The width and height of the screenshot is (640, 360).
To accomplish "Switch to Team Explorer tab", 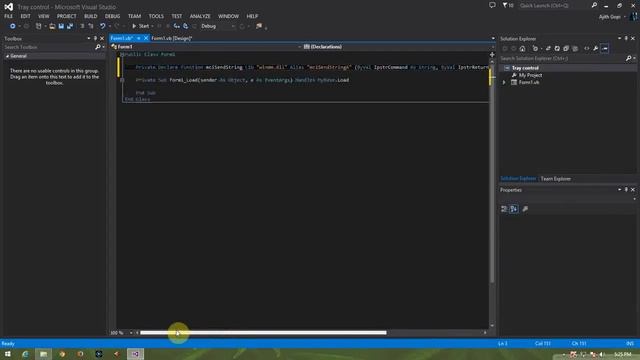I will click(556, 179).
